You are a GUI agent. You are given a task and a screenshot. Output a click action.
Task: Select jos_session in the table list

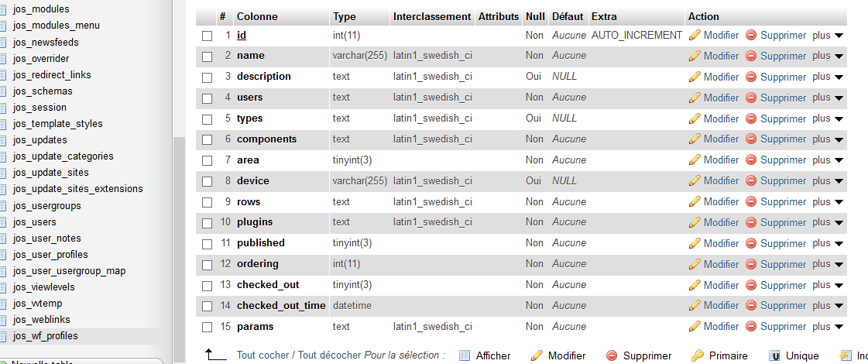click(39, 108)
